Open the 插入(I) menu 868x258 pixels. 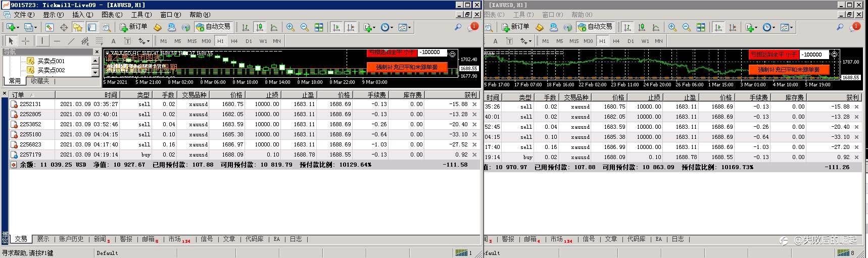pos(82,15)
